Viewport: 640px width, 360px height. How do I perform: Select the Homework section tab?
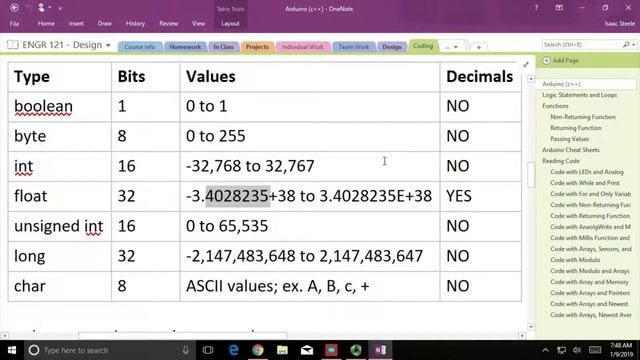(185, 47)
